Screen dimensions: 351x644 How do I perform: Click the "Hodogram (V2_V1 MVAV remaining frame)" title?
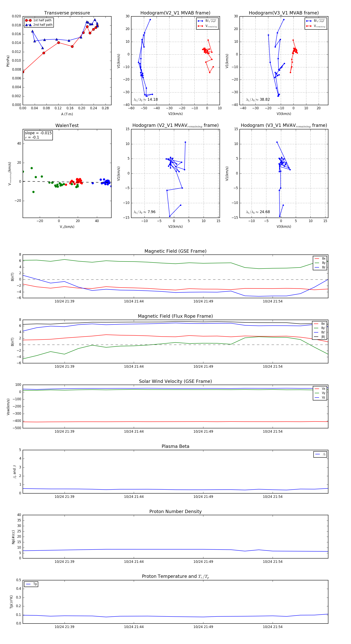175,125
